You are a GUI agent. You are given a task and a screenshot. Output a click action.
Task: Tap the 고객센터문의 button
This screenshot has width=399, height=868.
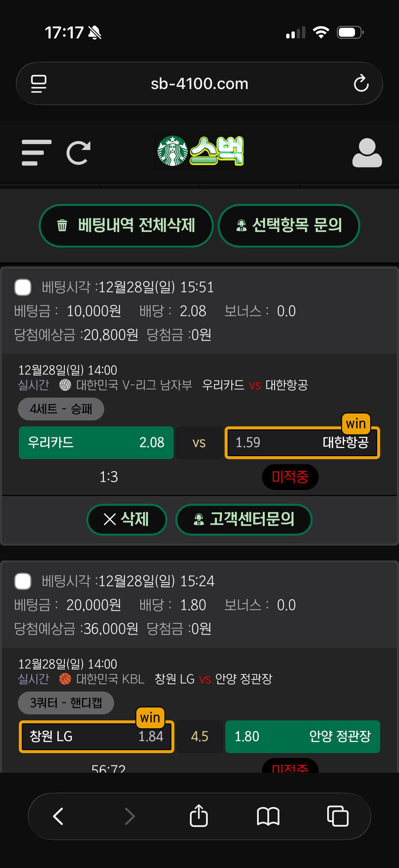[x=244, y=519]
